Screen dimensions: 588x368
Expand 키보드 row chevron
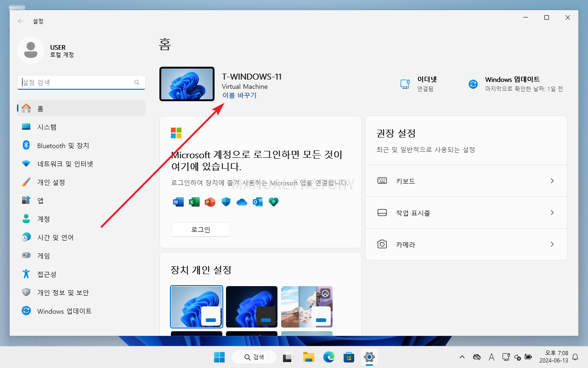[x=552, y=181]
